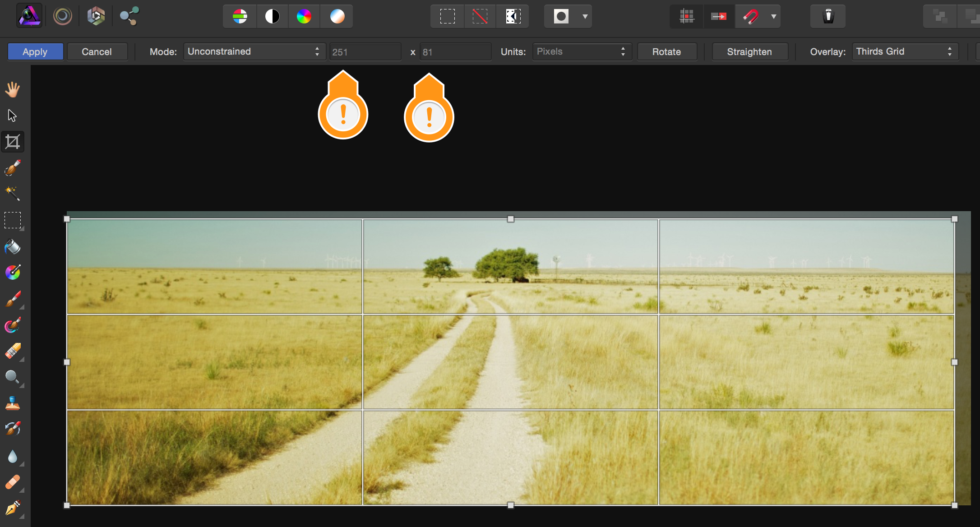Open the Export persona share icon
The height and width of the screenshot is (527, 980).
[x=129, y=16]
